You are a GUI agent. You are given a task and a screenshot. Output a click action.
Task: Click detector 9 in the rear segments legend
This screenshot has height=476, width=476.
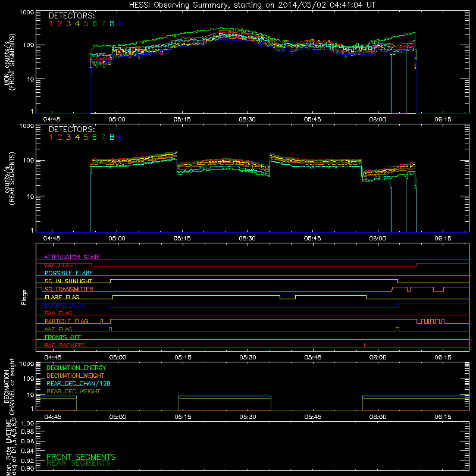(x=121, y=137)
